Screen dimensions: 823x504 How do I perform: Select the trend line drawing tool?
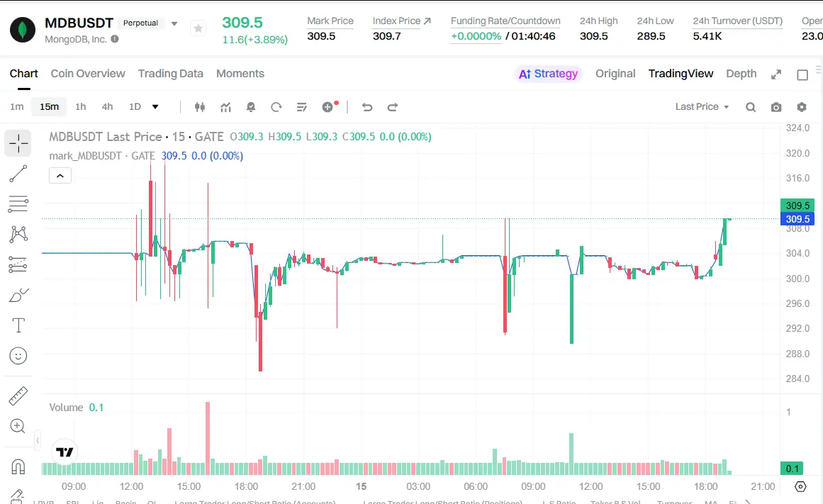click(18, 173)
